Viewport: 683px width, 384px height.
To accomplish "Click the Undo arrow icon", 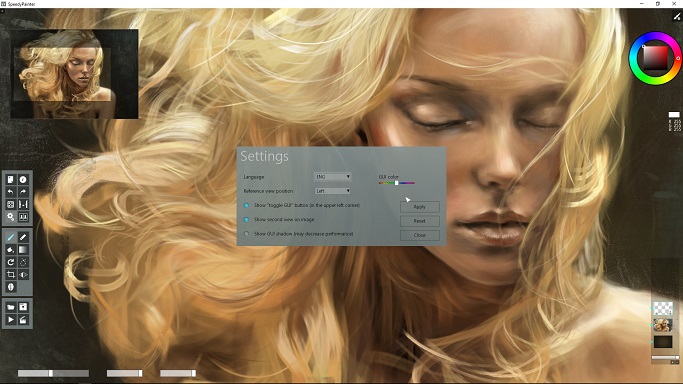I will (11, 192).
